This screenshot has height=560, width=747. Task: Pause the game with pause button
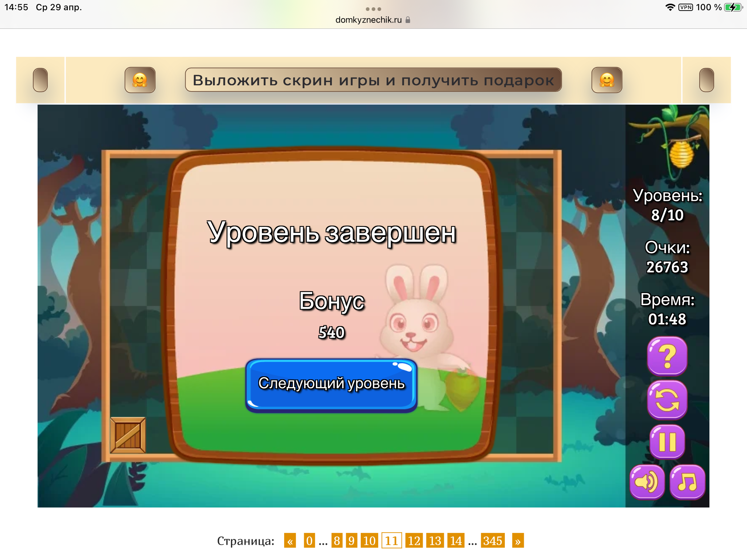click(x=667, y=442)
